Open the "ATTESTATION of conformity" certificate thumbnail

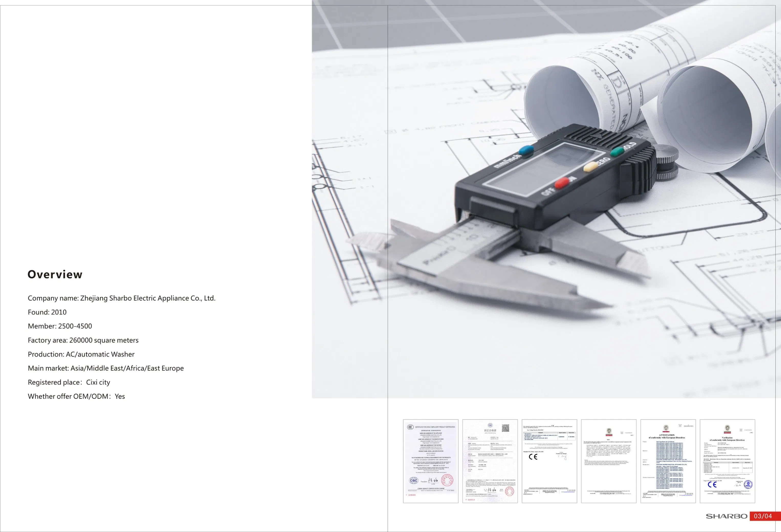(x=668, y=461)
